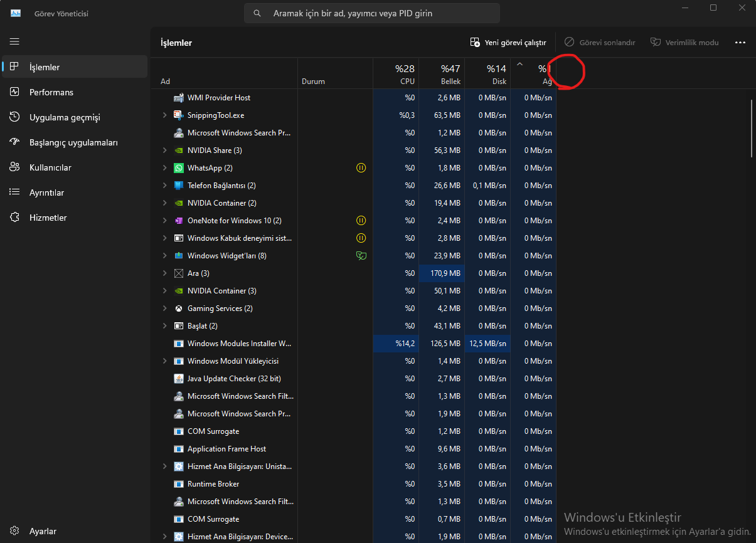Select the Başlangıç uygulamaları icon
Screen dimensions: 756x543
(15, 142)
